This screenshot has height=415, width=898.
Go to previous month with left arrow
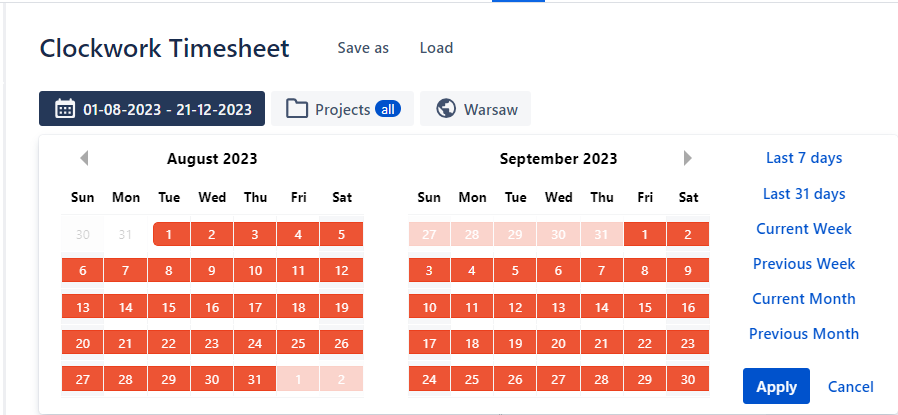tap(85, 158)
